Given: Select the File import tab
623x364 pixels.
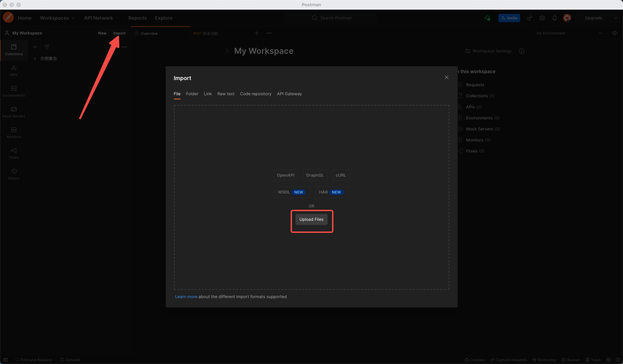Looking at the screenshot, I should click(177, 94).
